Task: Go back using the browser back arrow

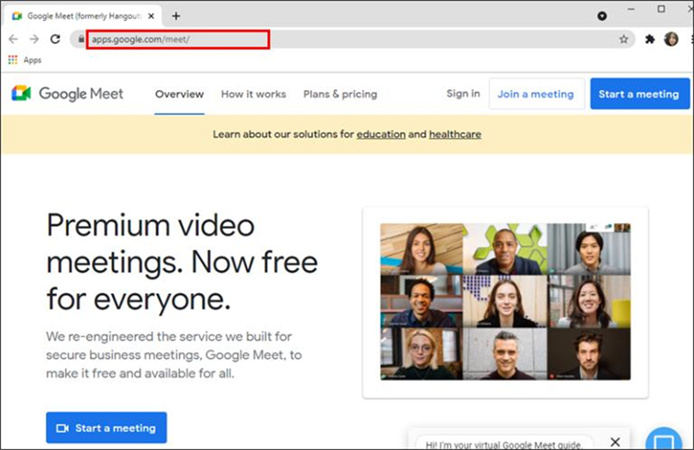Action: tap(13, 39)
